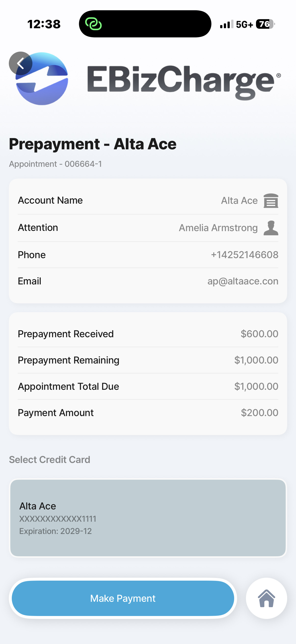The image size is (296, 644).
Task: Tap the 12:38 clock in status bar
Action: pyautogui.click(x=44, y=24)
